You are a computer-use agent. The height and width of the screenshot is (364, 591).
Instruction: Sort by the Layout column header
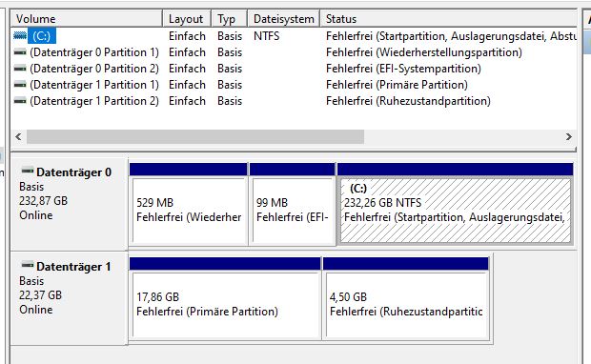[x=187, y=19]
